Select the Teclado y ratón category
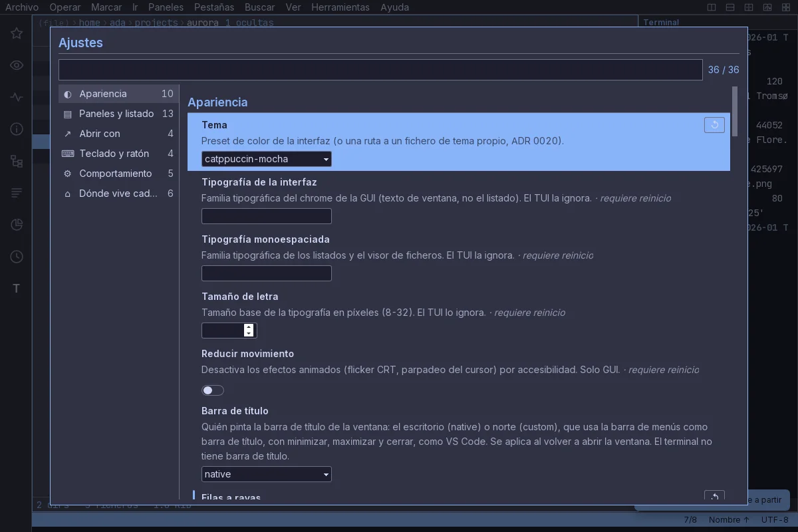Screen dimensions: 798x532 [118, 154]
